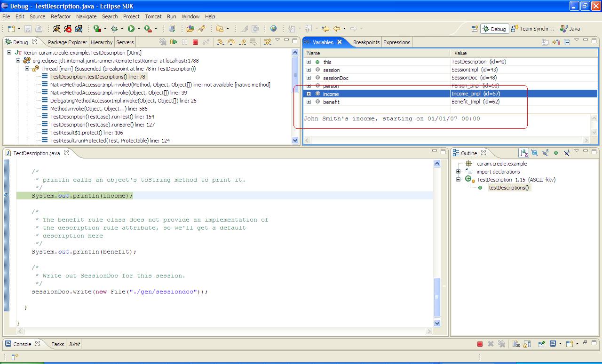Toggle Hide Non-Public Members in Outline
This screenshot has height=364, width=602.
coord(555,153)
